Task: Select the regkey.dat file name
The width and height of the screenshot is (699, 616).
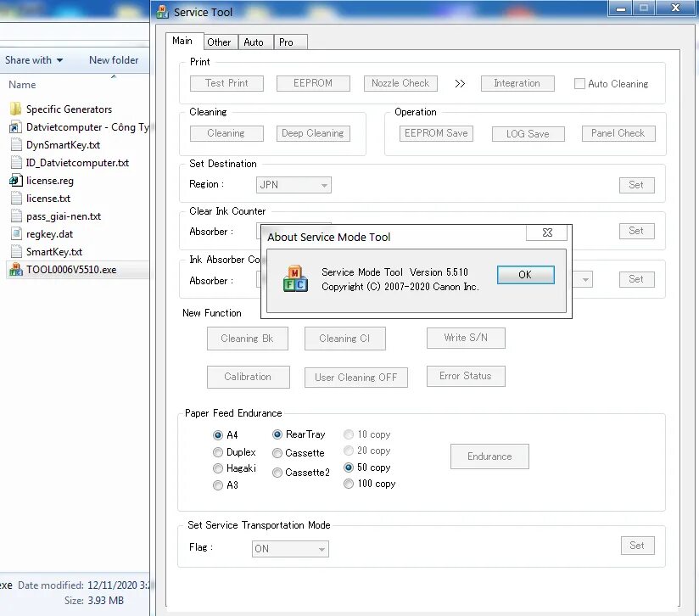Action: point(49,234)
